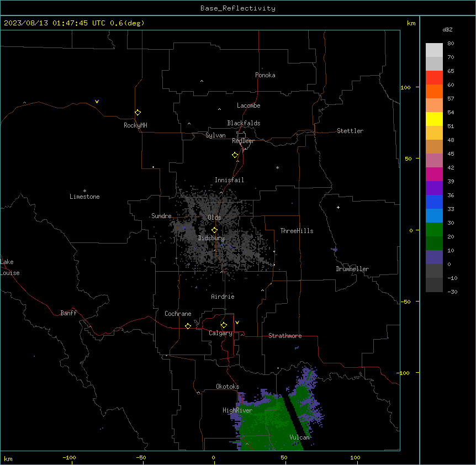Viewport: 476px width, 465px height.
Task: Click the Banff label
Action: tap(68, 313)
